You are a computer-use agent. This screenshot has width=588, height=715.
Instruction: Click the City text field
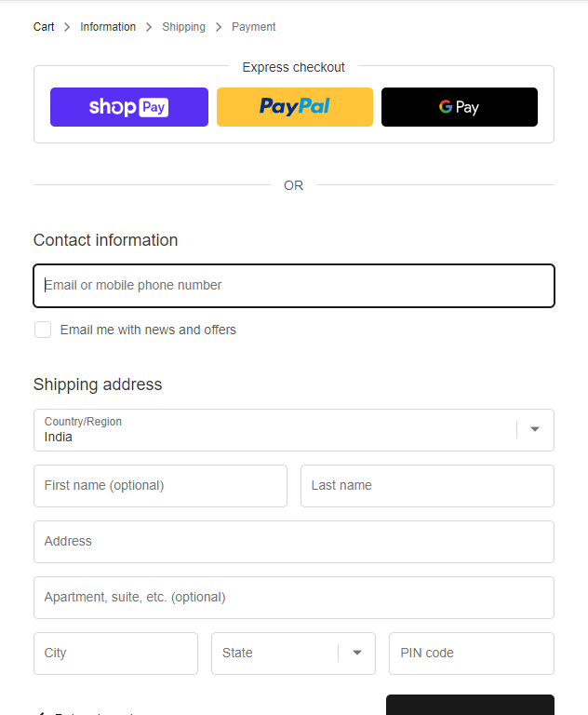[x=115, y=654]
